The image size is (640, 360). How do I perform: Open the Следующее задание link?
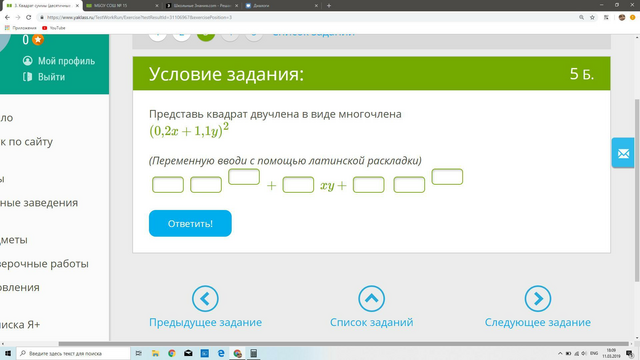[x=538, y=322]
